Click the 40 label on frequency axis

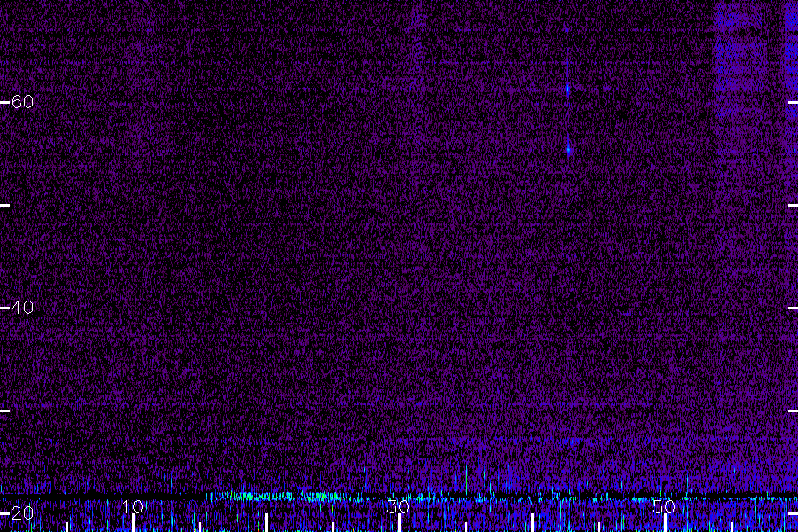tap(22, 308)
